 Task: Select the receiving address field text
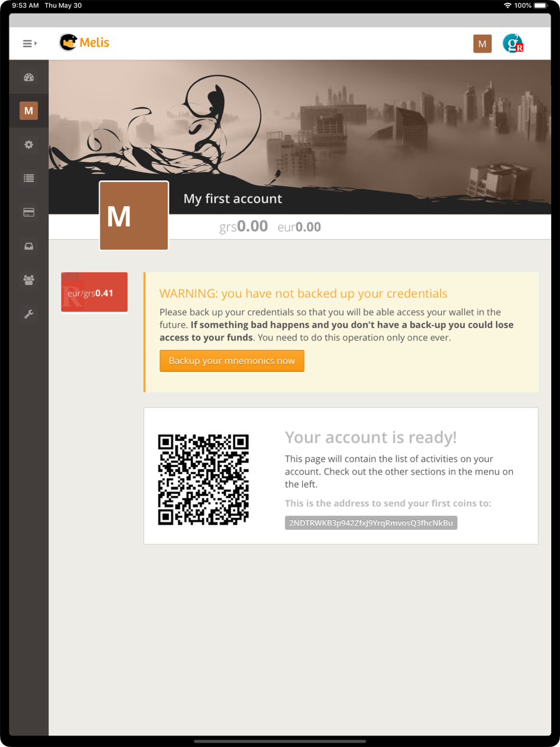tap(371, 522)
